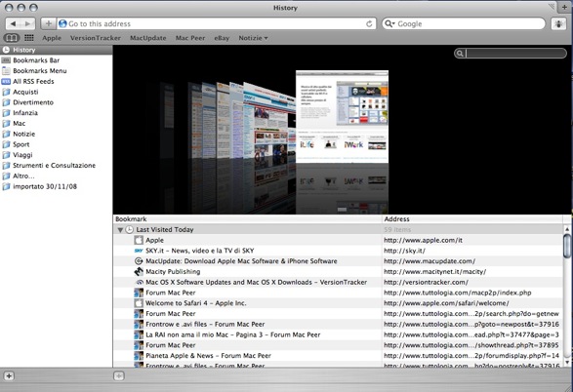Sort by the Address column header
This screenshot has height=392, width=573.
472,219
